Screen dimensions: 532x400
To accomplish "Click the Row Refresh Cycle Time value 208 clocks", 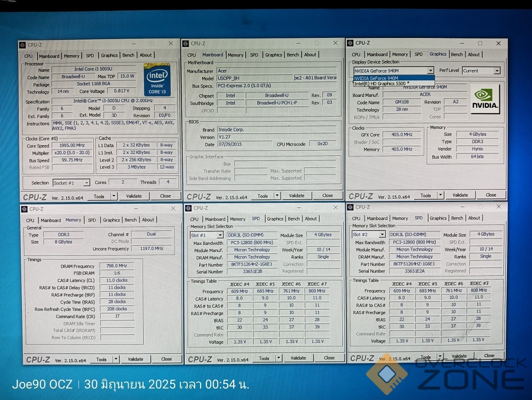I will (117, 309).
